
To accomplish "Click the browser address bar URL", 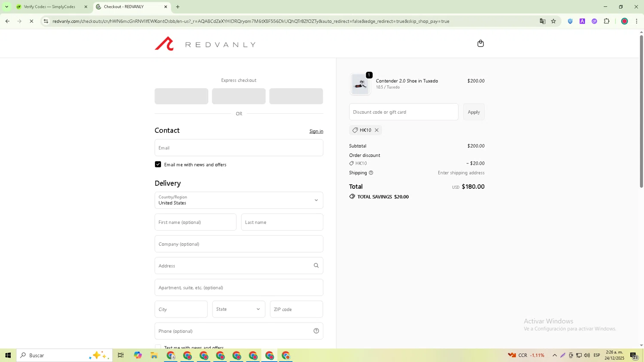I will (251, 21).
